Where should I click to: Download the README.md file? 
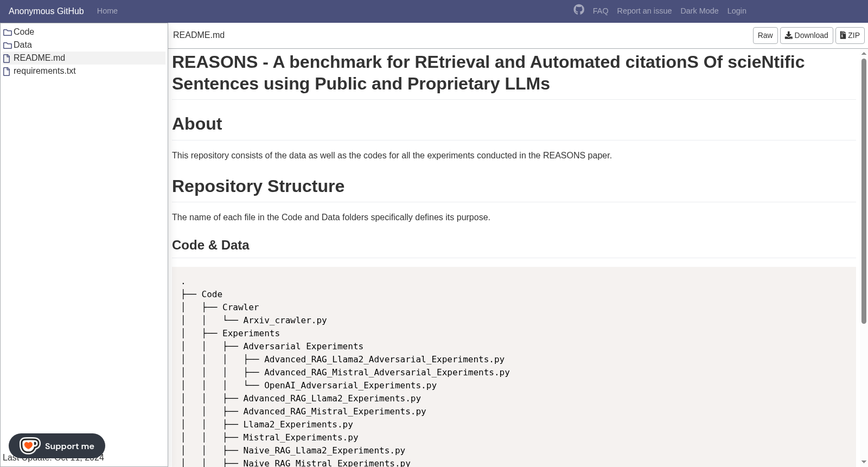pyautogui.click(x=806, y=35)
